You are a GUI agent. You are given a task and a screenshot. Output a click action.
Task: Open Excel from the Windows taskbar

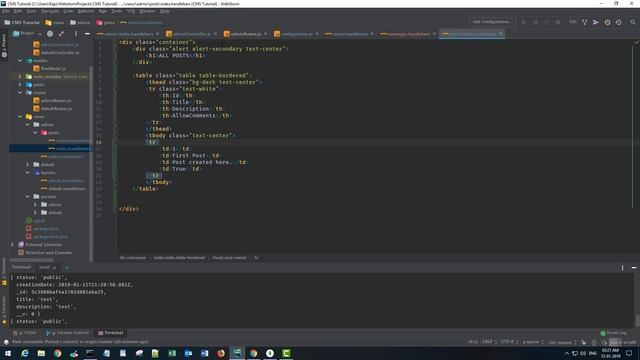(x=172, y=353)
